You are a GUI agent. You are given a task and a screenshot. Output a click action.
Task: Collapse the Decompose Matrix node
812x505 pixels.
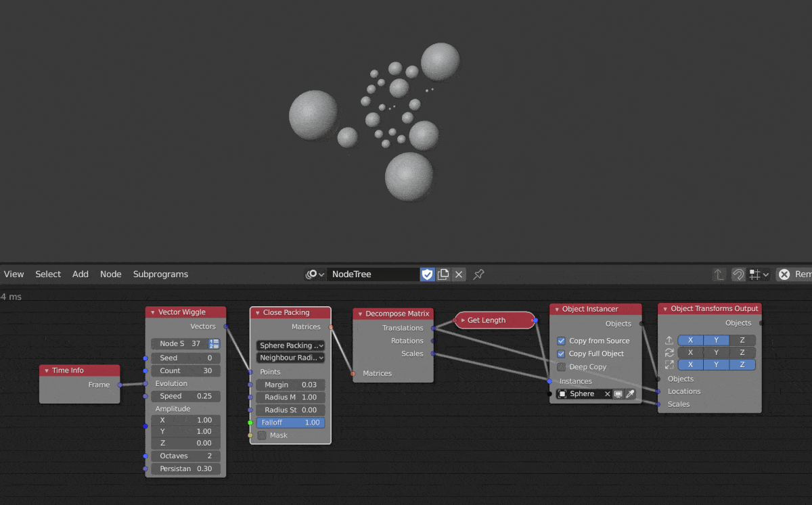tap(360, 314)
